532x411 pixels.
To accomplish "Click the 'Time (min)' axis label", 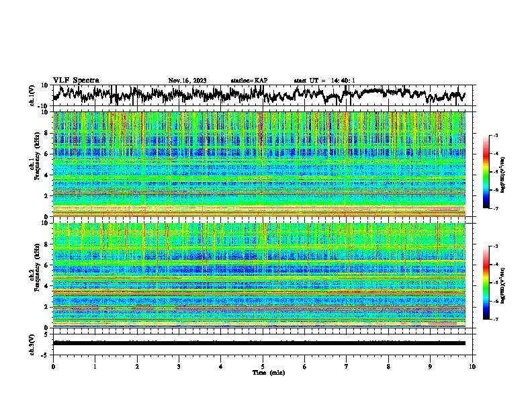I will pyautogui.click(x=269, y=373).
